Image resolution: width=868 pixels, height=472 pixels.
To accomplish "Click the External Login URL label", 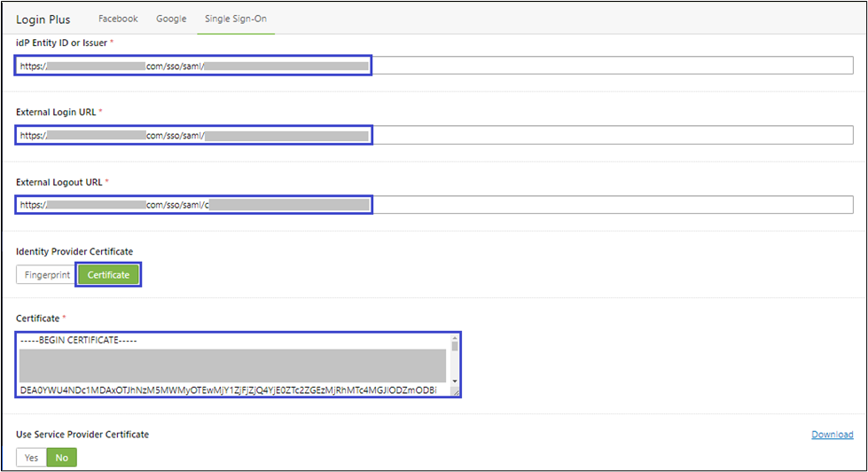I will (56, 112).
